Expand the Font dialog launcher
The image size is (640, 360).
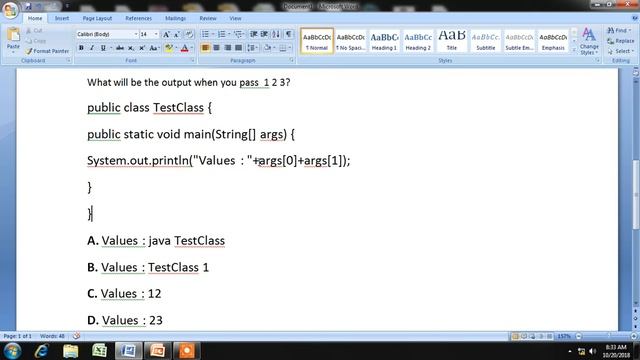[193, 60]
